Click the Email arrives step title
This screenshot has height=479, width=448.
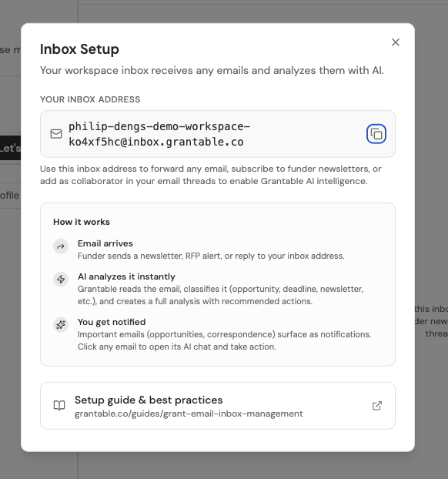pos(105,243)
